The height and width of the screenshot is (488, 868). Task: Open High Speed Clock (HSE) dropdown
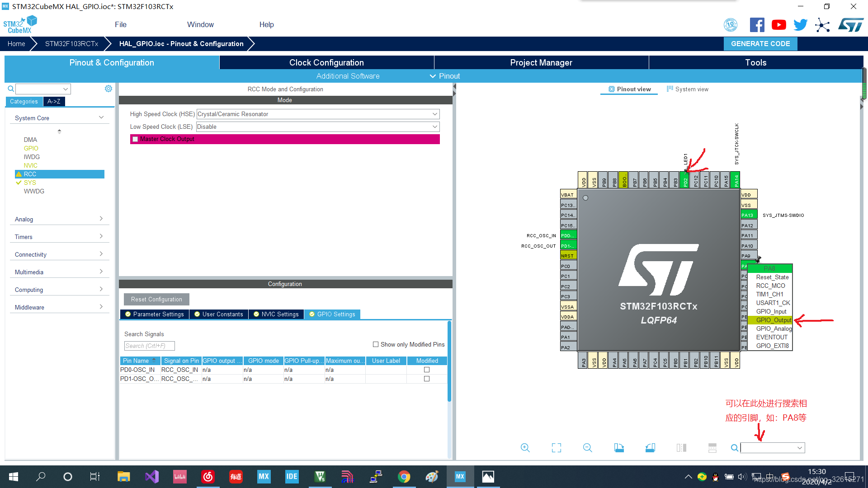pos(318,114)
